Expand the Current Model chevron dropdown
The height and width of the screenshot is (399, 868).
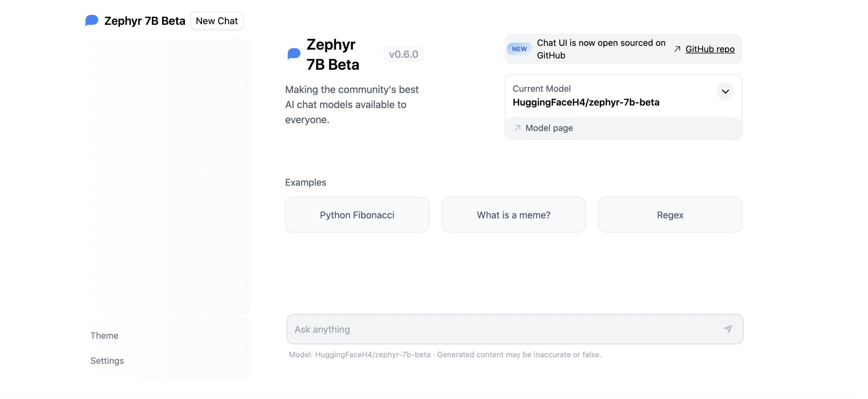(725, 91)
